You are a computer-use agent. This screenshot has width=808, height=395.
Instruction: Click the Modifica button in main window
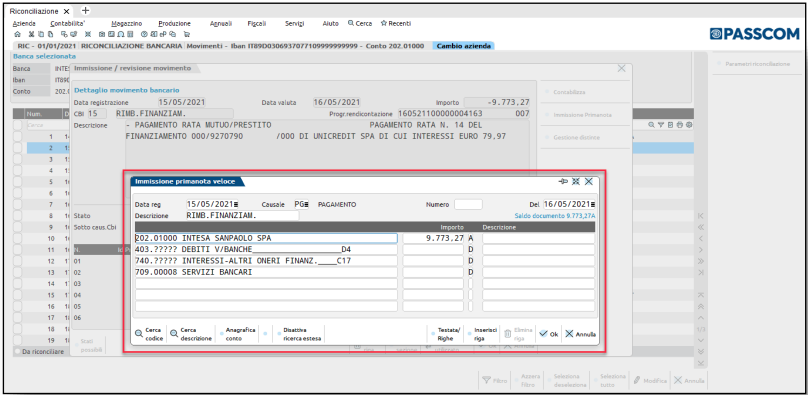coord(651,381)
